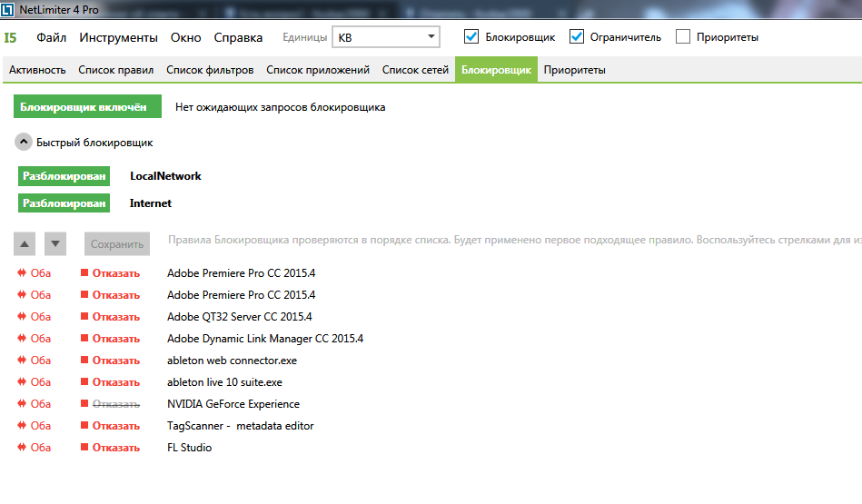The height and width of the screenshot is (504, 862).
Task: Click direction icon of Adobe QT32 Server rule
Action: 22,316
